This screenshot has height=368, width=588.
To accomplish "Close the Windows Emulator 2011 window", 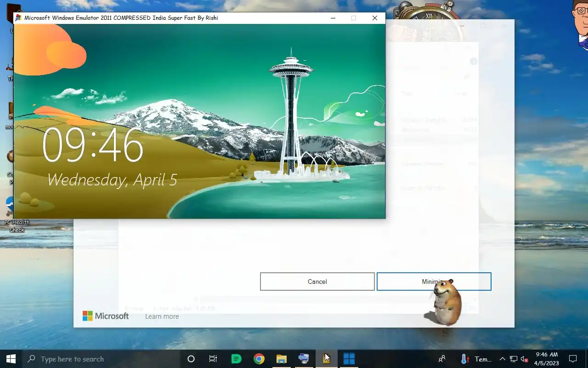I will point(375,18).
